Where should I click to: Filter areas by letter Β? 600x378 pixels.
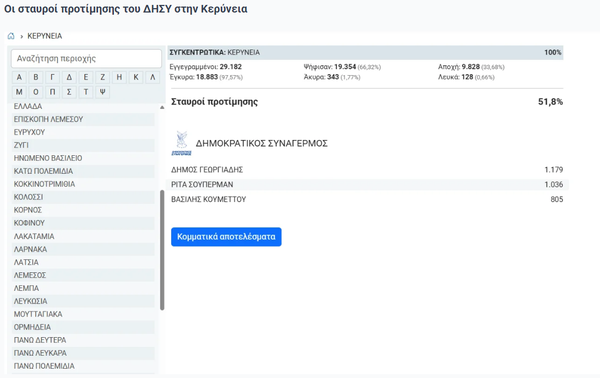pyautogui.click(x=36, y=77)
